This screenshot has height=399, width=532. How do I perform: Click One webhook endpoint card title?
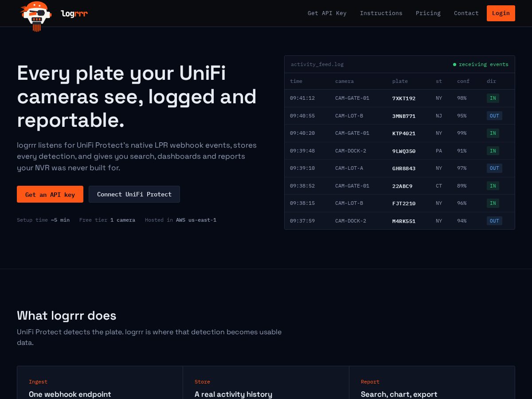click(70, 394)
